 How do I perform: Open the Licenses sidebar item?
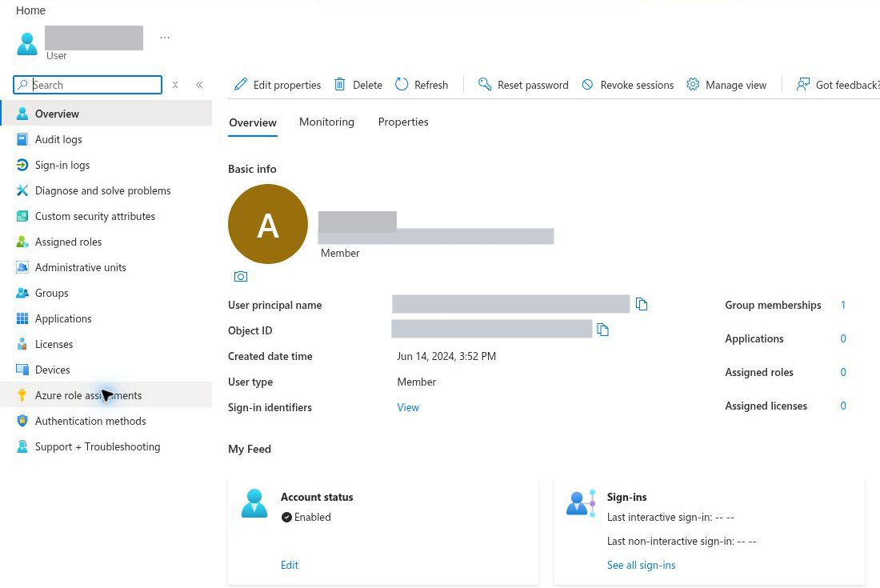click(106, 345)
